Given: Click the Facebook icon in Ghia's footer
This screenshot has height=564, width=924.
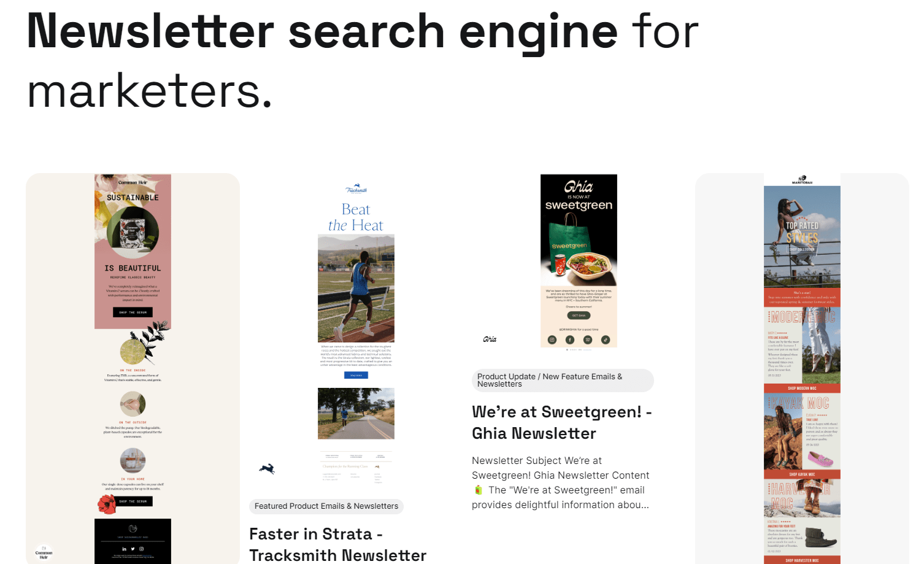Looking at the screenshot, I should pos(569,339).
